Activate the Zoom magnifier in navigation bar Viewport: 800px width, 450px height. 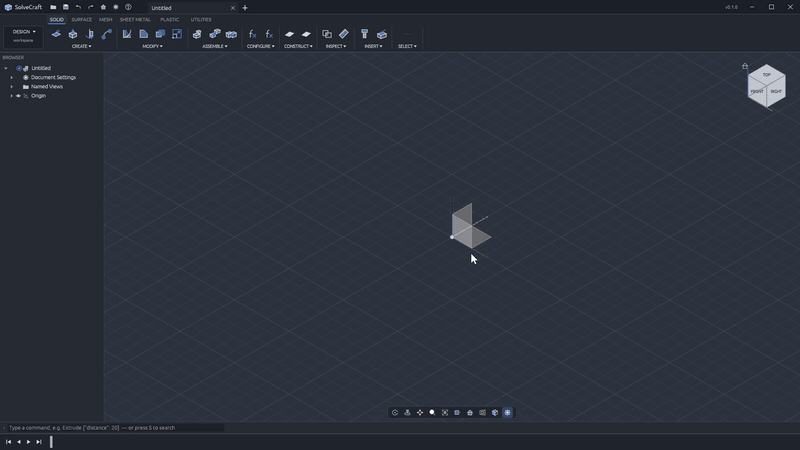pos(432,412)
